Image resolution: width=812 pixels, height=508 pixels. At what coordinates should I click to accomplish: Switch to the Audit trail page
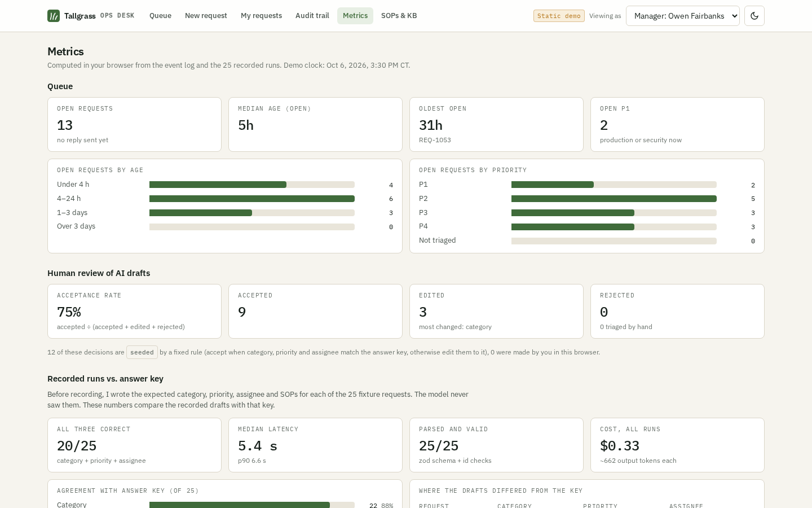(312, 16)
